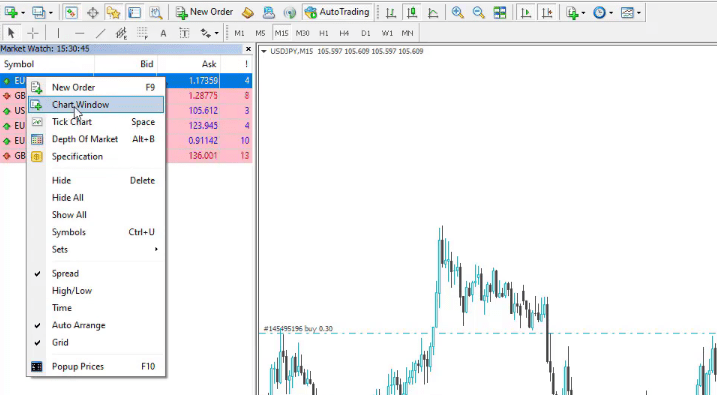Viewport: 717px width, 395px height.
Task: Open Symbols menu entry
Action: [96, 232]
